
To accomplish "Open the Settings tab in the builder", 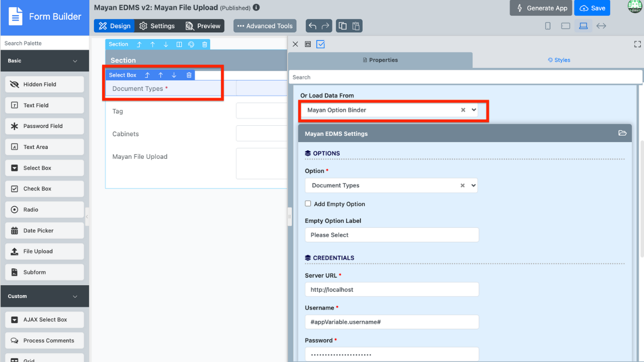I will (x=157, y=26).
